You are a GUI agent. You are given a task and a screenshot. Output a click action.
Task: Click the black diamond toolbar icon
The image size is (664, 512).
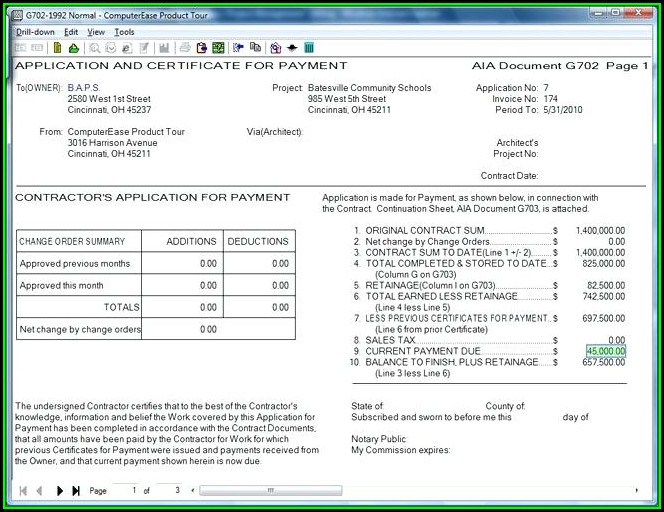[291, 48]
